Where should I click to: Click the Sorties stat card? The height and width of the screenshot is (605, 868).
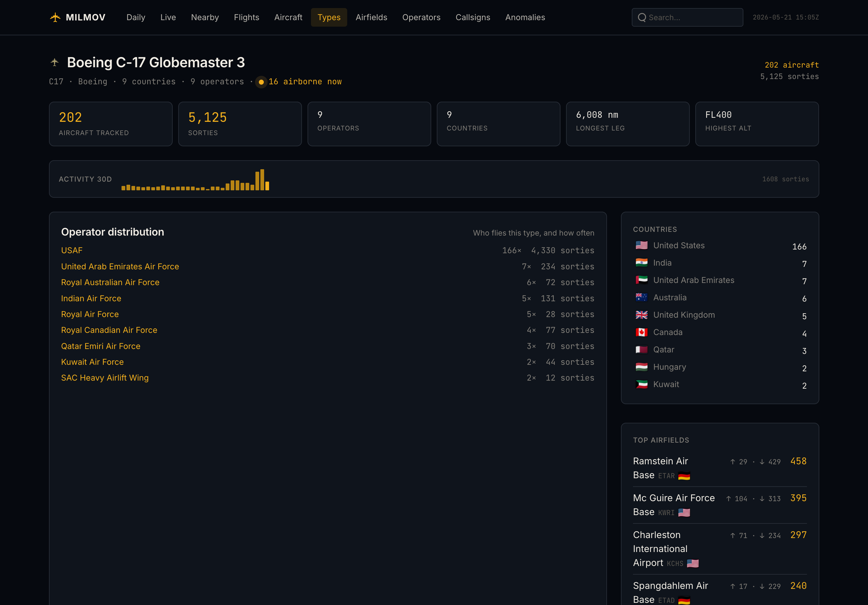click(240, 124)
